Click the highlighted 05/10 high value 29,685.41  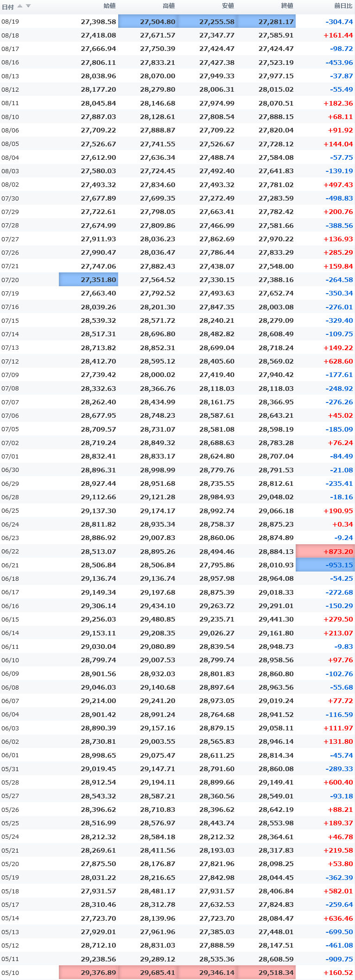coord(148,972)
